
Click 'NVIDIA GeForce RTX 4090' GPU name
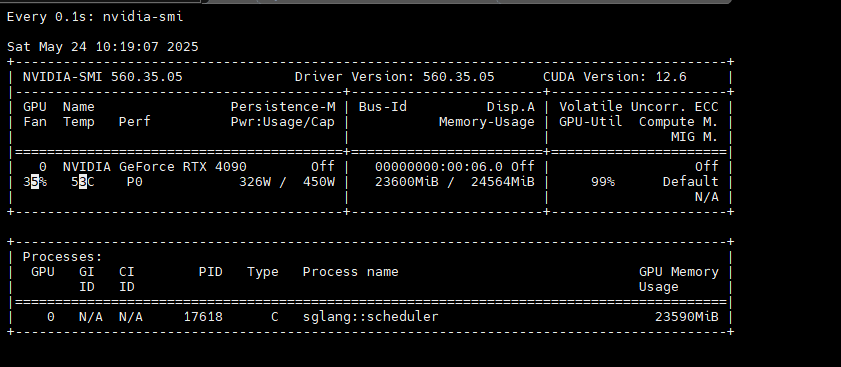pos(154,167)
